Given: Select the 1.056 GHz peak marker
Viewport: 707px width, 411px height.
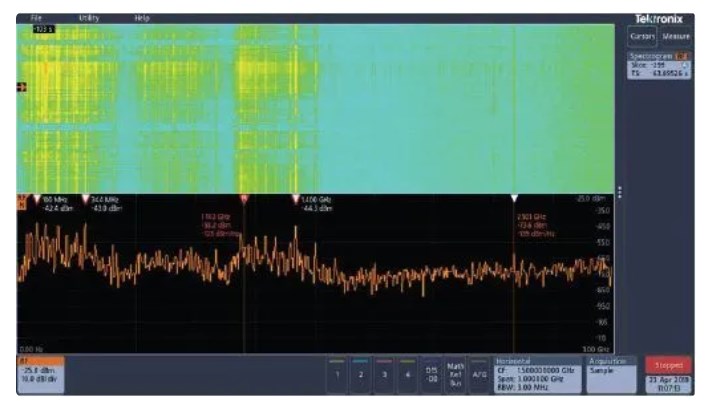Looking at the screenshot, I should click(x=295, y=200).
